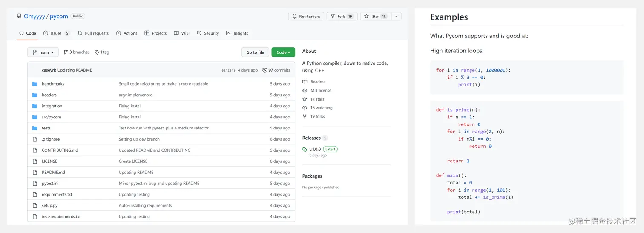Viewport: 644px width, 233px height.
Task: Click the scale icon next to MIT license
Action: tap(305, 90)
